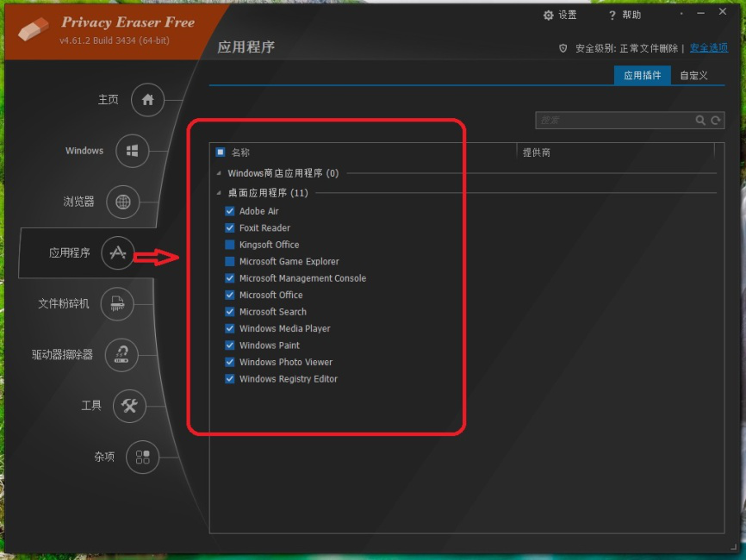Open the file shredder icon

point(117,303)
